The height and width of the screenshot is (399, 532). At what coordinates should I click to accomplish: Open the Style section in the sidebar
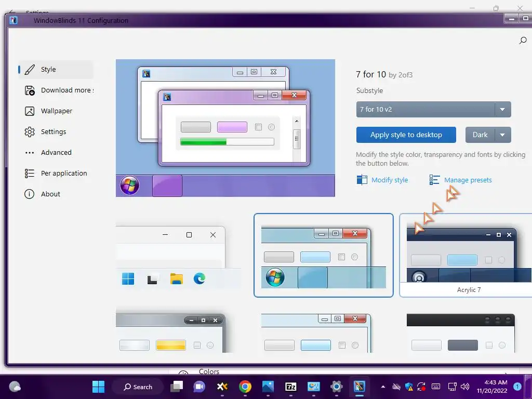pos(56,70)
